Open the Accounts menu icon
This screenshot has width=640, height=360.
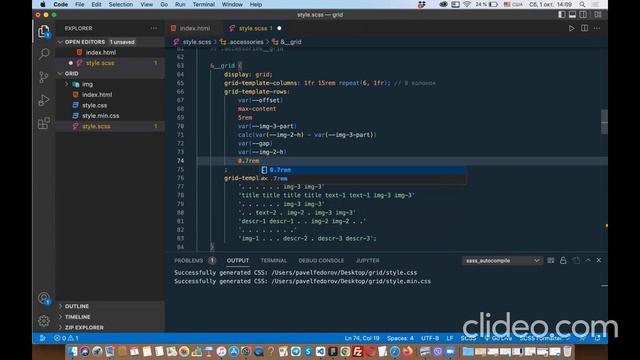pos(44,298)
